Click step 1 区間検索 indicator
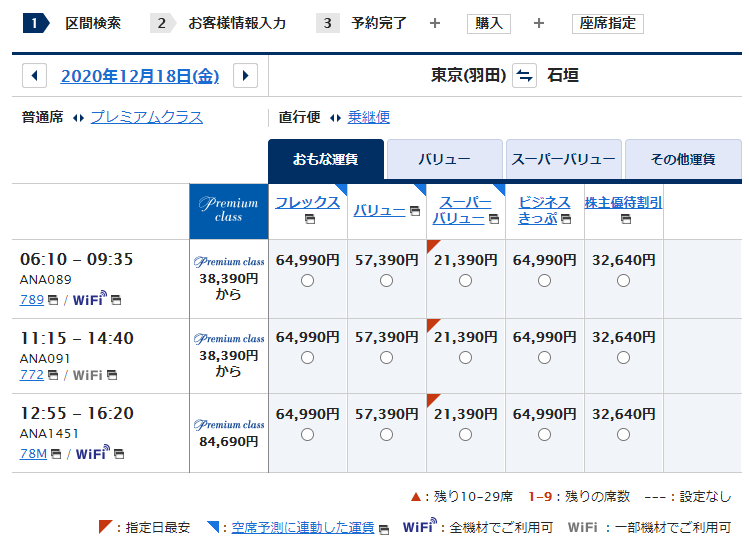The width and height of the screenshot is (749, 549). coord(72,23)
